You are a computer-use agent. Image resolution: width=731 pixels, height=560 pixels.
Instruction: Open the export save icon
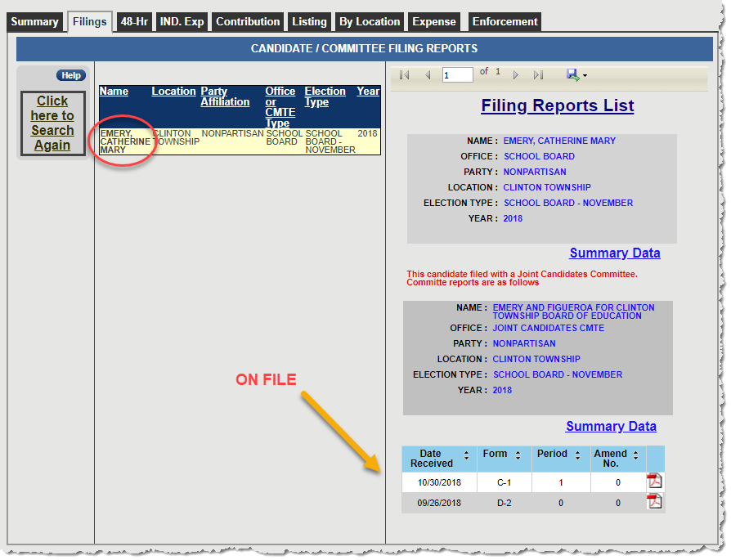click(x=572, y=75)
